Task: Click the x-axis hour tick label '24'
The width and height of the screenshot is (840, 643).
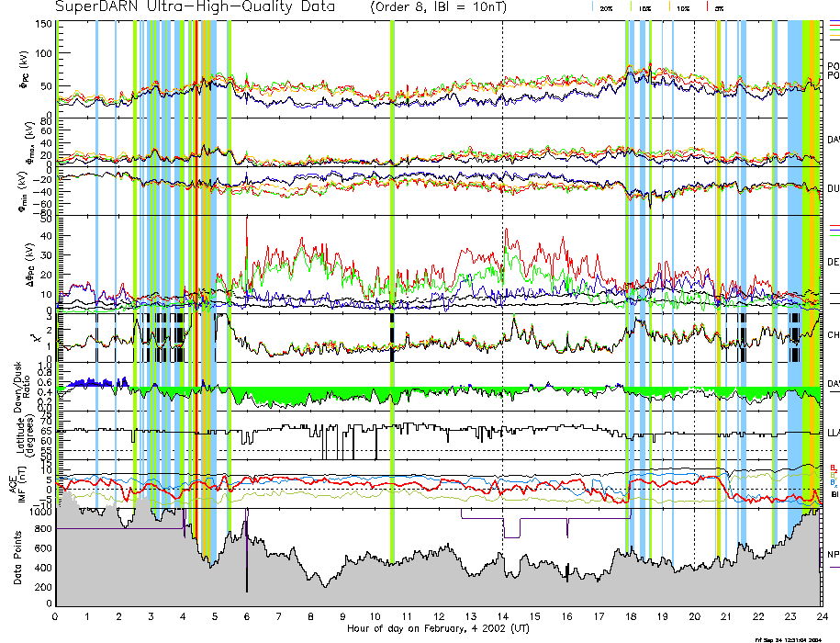Action: 822,616
